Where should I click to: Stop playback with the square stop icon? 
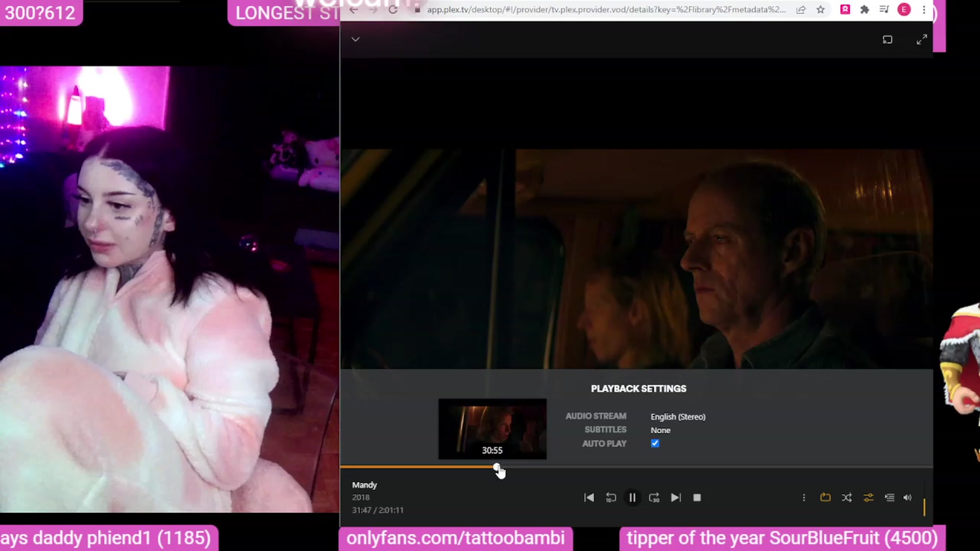[x=697, y=497]
